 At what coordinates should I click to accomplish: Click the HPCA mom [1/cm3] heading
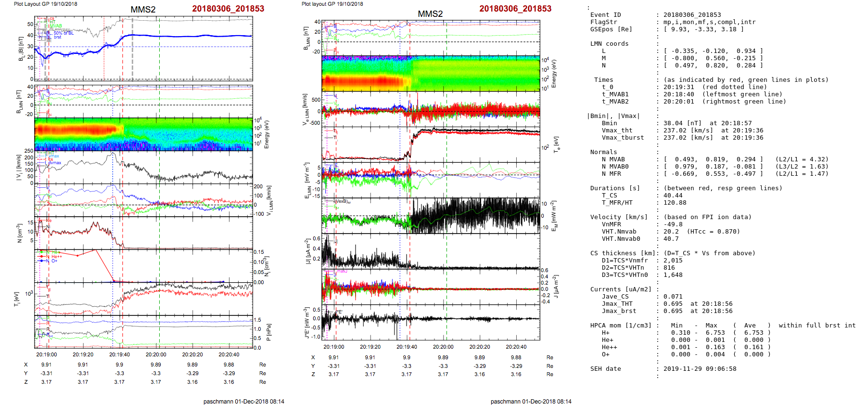[x=621, y=326]
